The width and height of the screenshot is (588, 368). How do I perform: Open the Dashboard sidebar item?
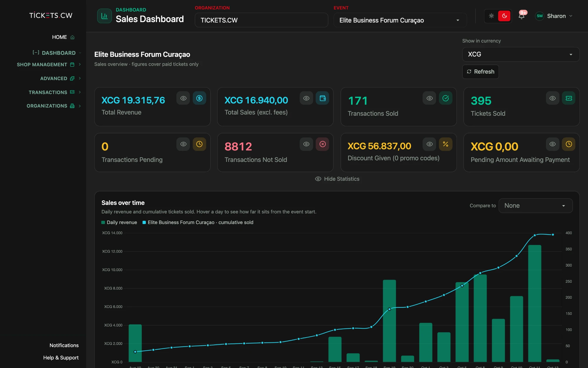coord(57,53)
